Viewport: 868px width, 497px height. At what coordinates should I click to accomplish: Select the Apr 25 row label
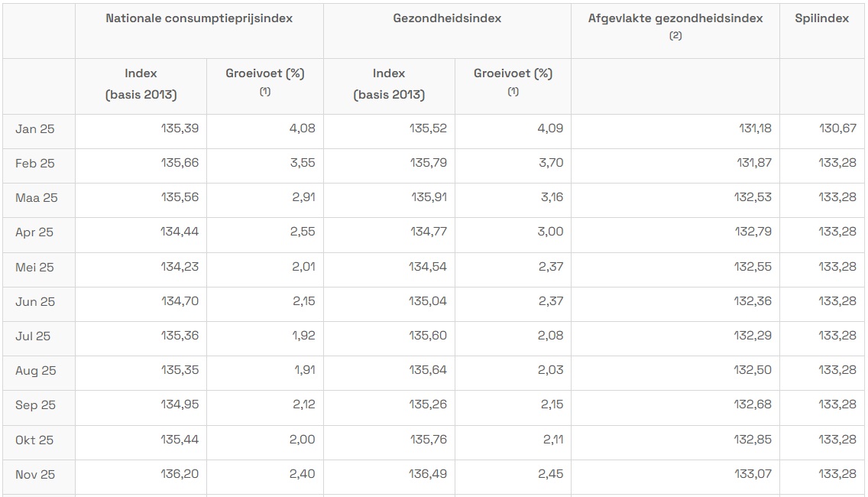(x=34, y=232)
